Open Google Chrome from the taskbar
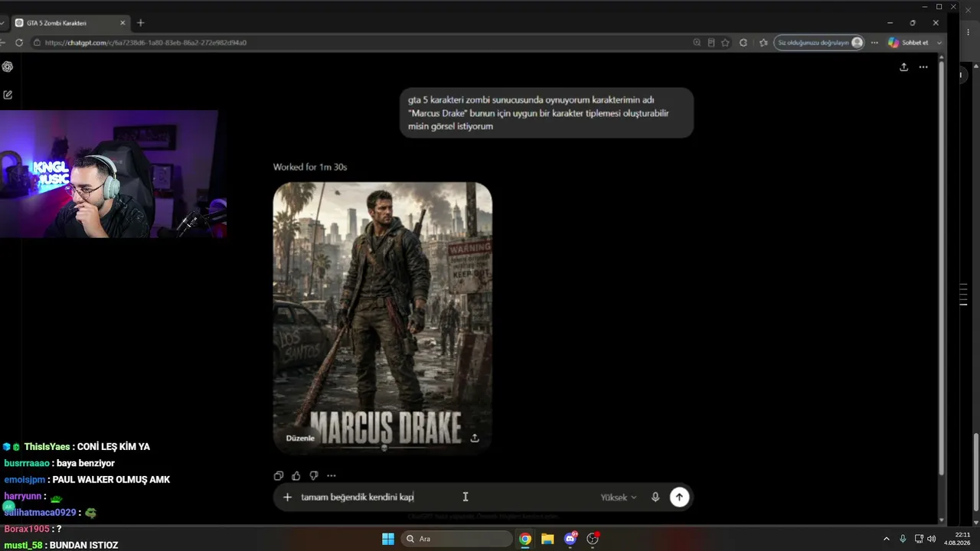Screen dimensions: 980x551 coord(525,539)
